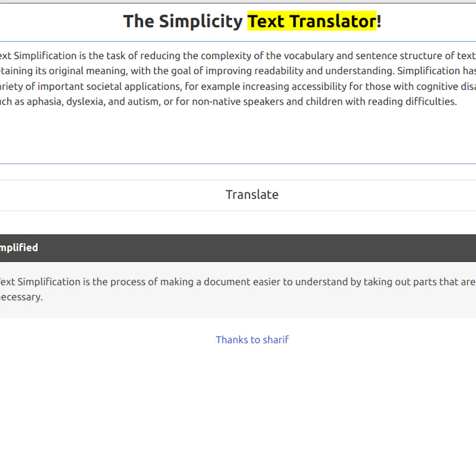476x476 pixels.
Task: Click the simplified output text area
Action: tap(232, 287)
